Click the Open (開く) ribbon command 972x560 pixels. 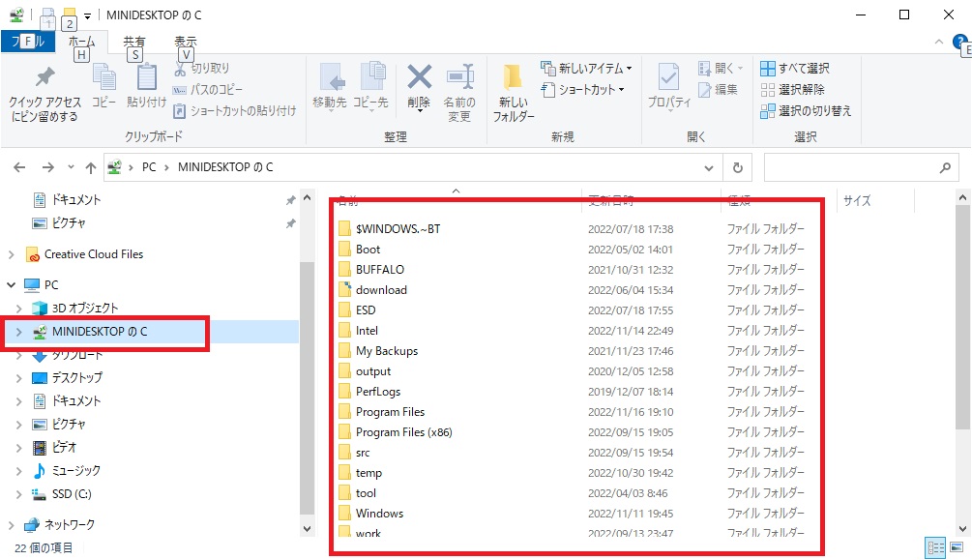pos(721,69)
